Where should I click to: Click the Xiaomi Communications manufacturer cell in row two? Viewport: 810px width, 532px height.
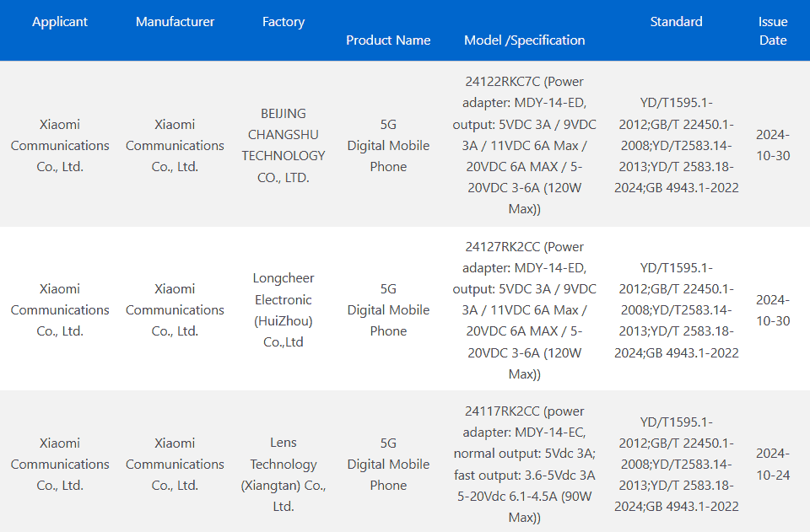(175, 309)
